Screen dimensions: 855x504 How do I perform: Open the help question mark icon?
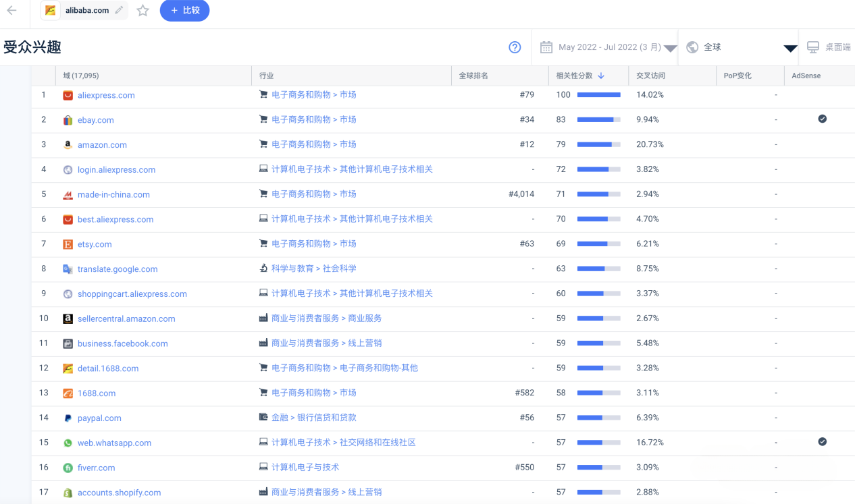(x=515, y=47)
